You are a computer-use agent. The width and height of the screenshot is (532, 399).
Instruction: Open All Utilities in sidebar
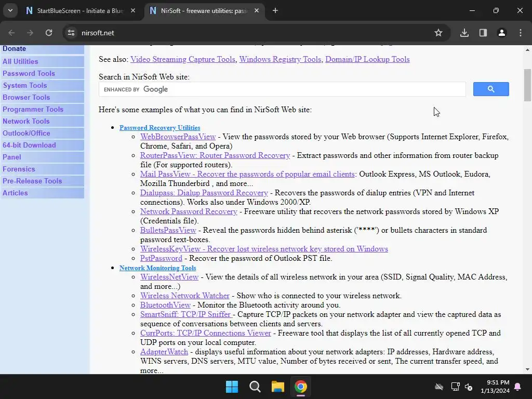coord(20,61)
